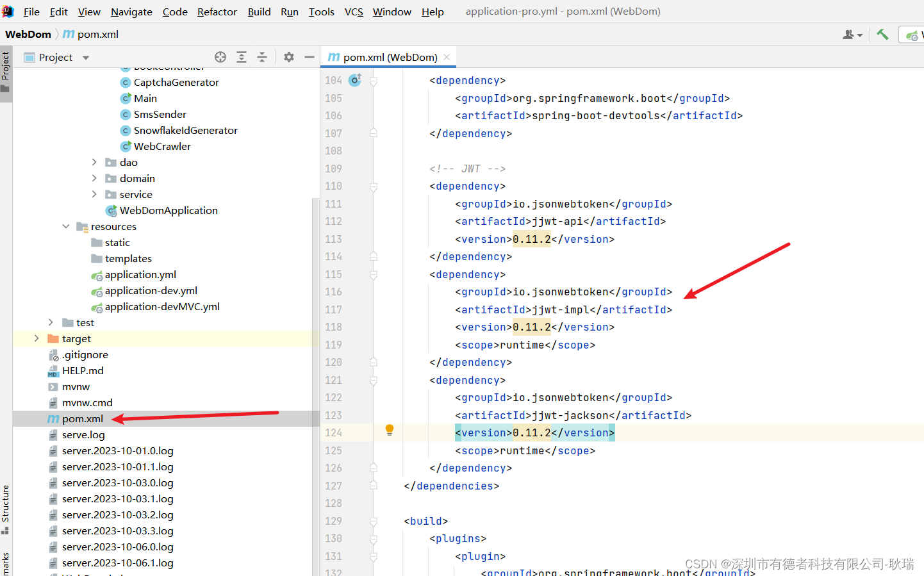This screenshot has height=576, width=924.
Task: Expand the target folder
Action: point(37,338)
